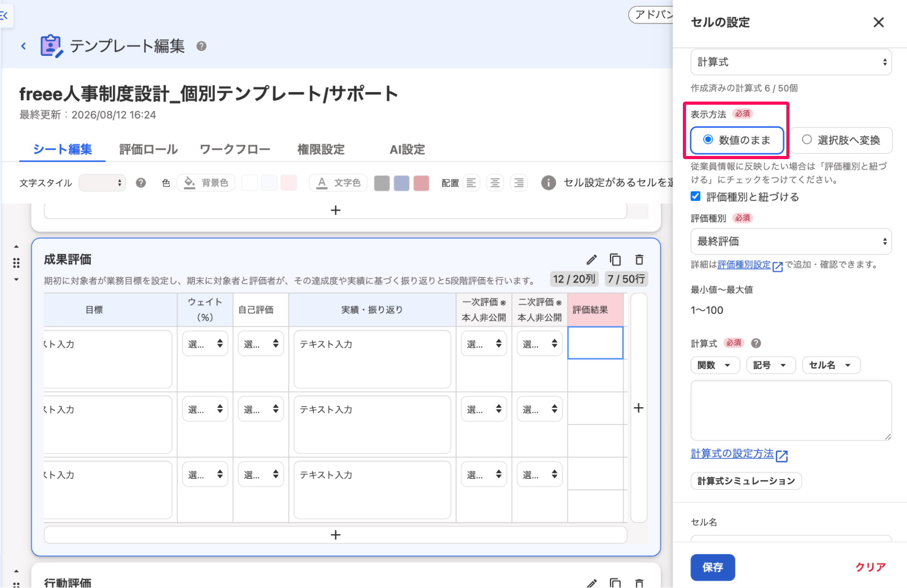
Task: Select the 数値のまま radio option
Action: 737,140
